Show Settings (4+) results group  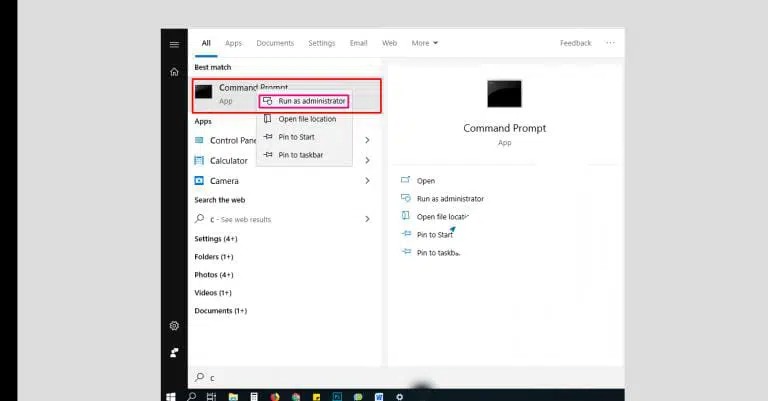coord(216,239)
